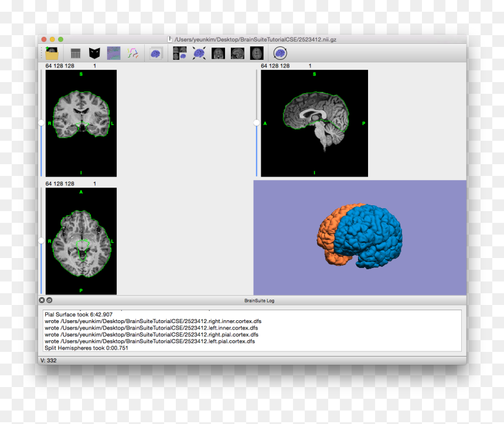Screen dimensions: 504x424
Task: Switch to axial slice view icon
Action: tap(257, 53)
